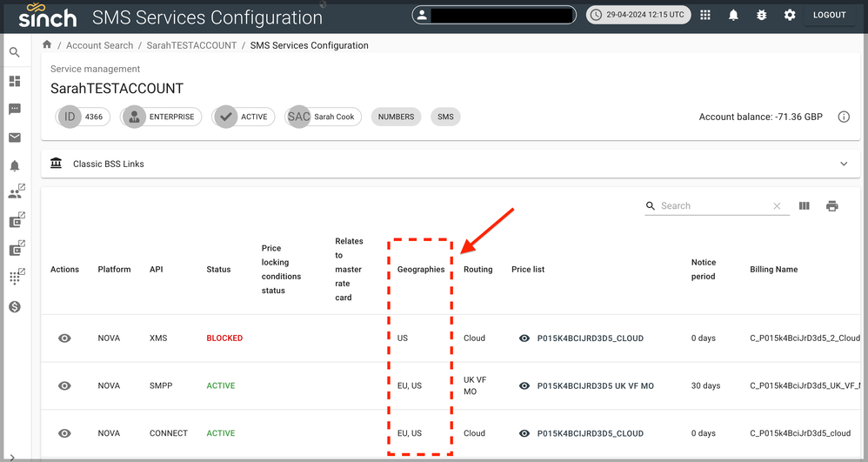This screenshot has height=462, width=868.
Task: Open the bell icon in the sidebar
Action: pos(15,165)
